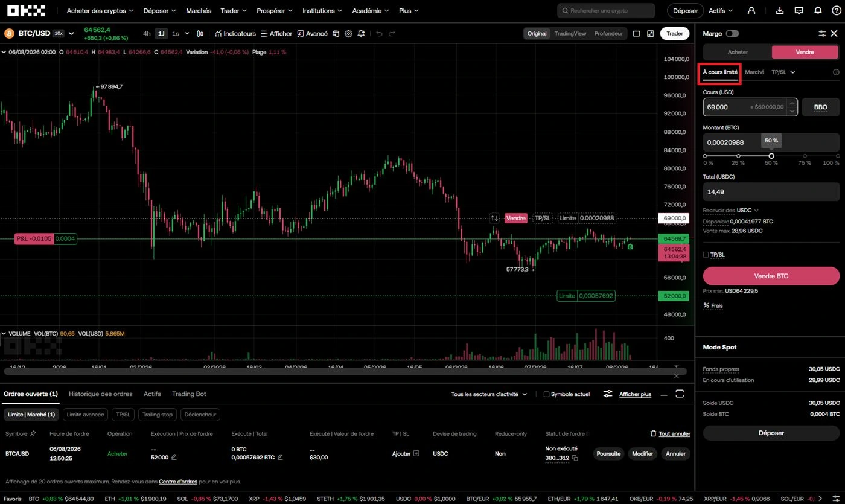Open the Trading Bot tab
This screenshot has width=845, height=504.
point(189,394)
